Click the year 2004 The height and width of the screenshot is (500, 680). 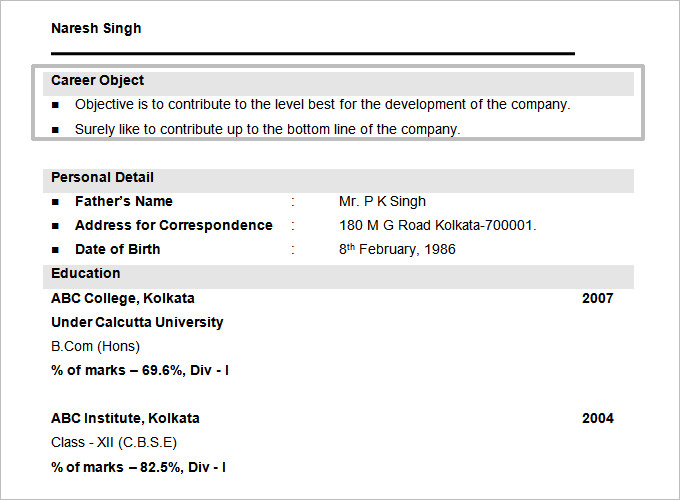click(x=598, y=418)
